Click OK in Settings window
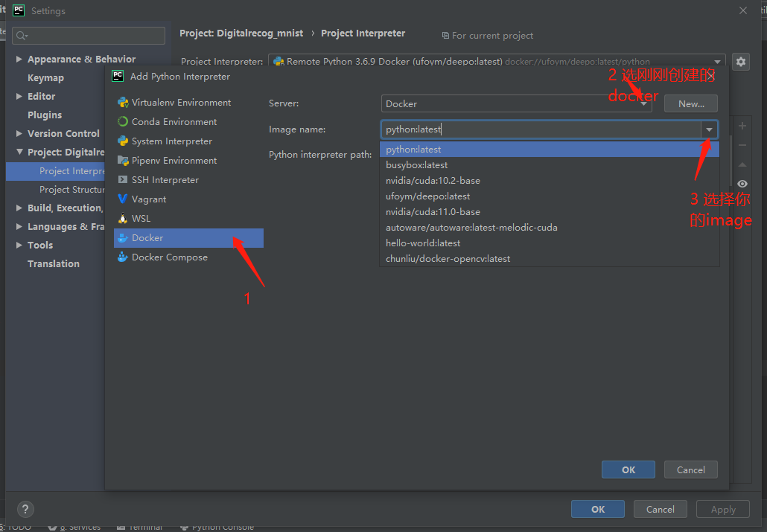This screenshot has width=767, height=532. coord(598,510)
